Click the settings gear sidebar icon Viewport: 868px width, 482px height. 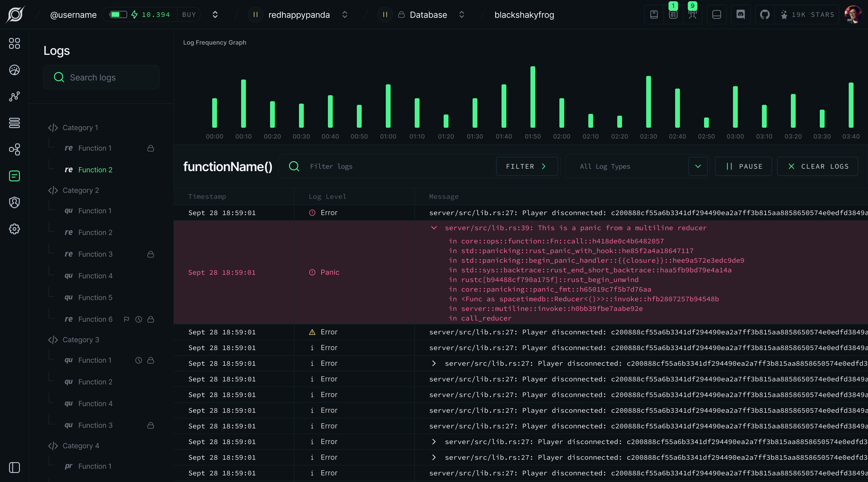(x=14, y=229)
